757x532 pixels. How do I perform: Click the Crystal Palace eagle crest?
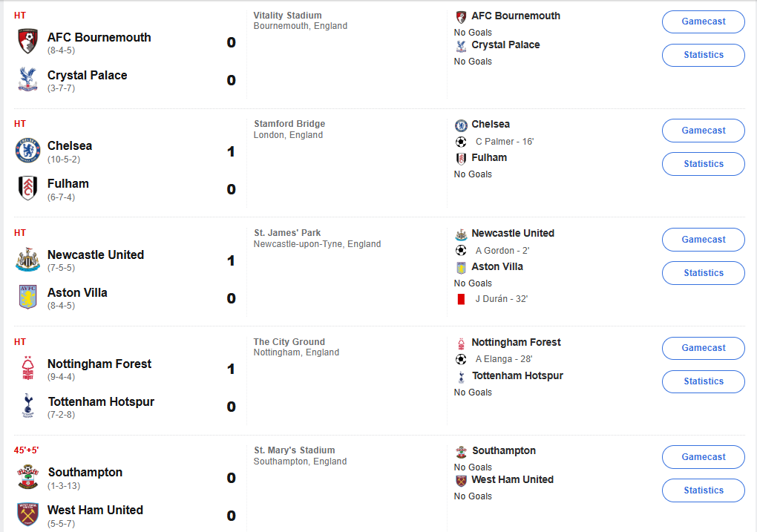[28, 79]
